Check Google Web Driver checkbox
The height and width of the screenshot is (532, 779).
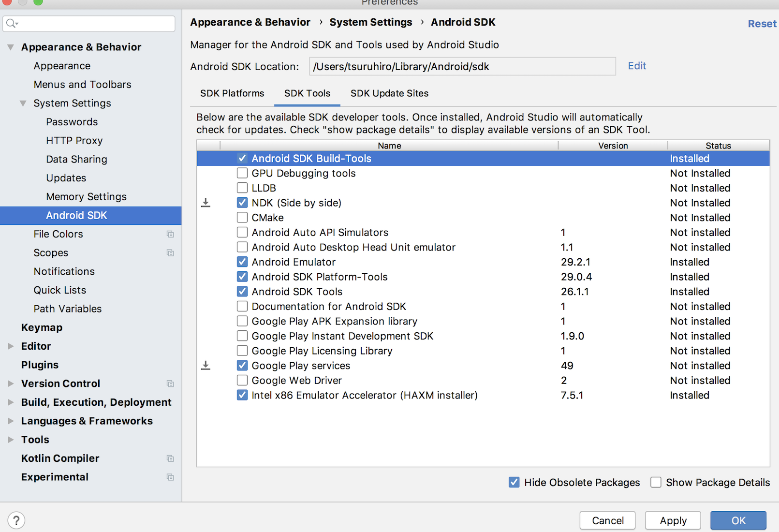pyautogui.click(x=242, y=381)
